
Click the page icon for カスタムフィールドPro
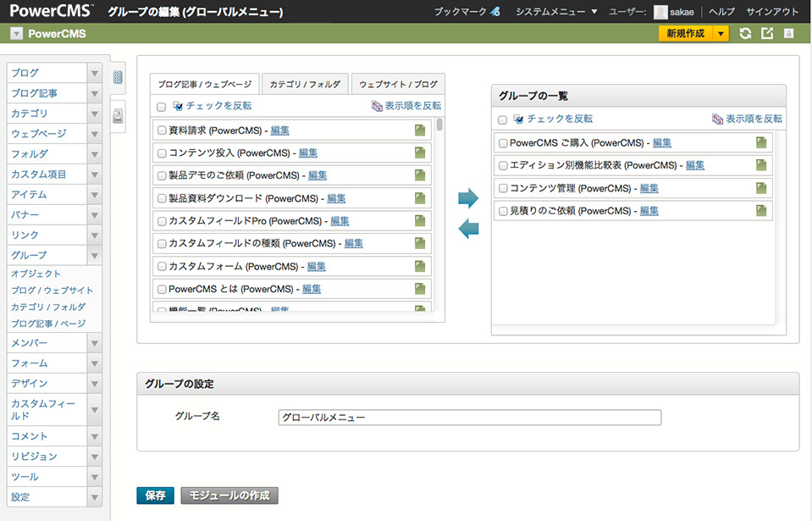pos(420,220)
